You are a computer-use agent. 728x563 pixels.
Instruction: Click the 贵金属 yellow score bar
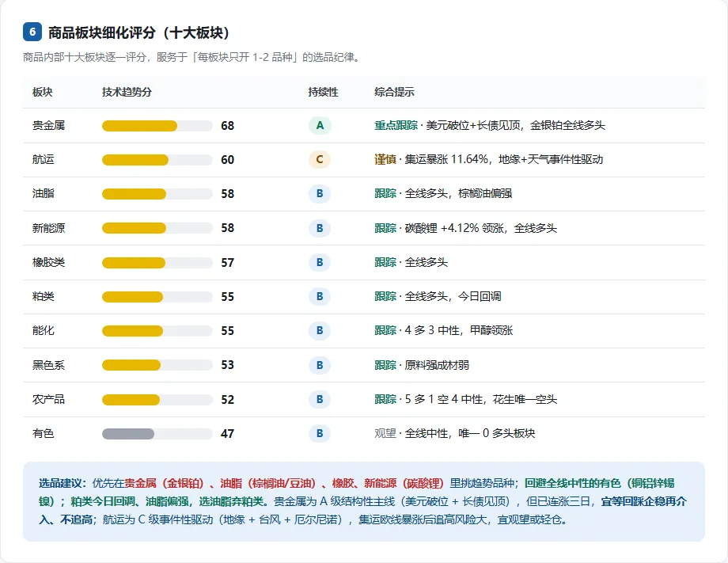(x=139, y=126)
